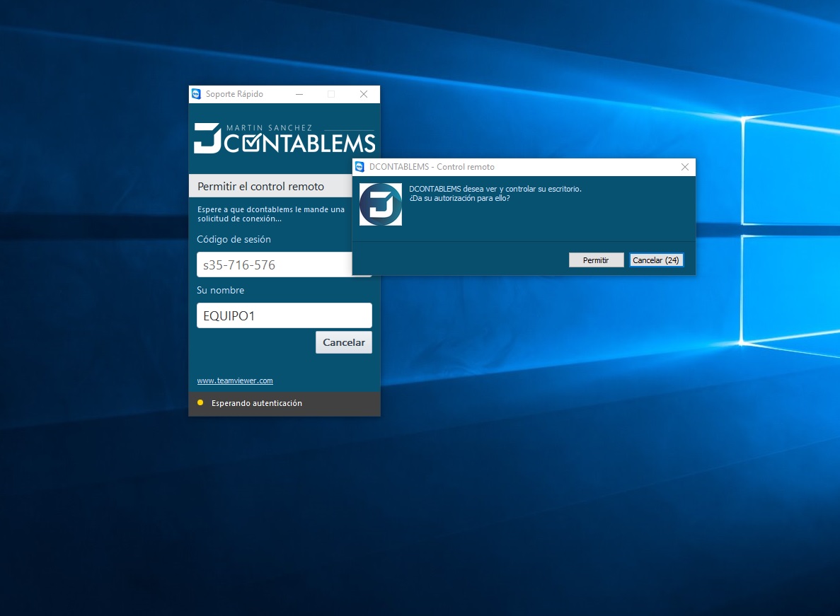
Task: Click the 'DCONTABLEMS - Control remoto' title text
Action: point(432,167)
